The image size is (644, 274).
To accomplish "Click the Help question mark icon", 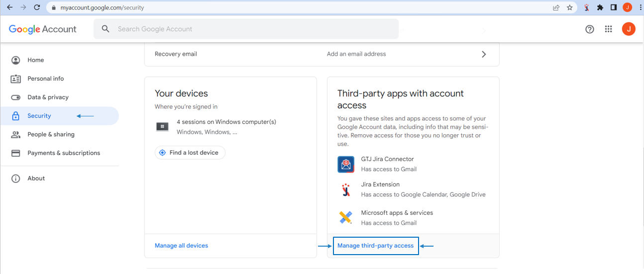I will tap(590, 29).
